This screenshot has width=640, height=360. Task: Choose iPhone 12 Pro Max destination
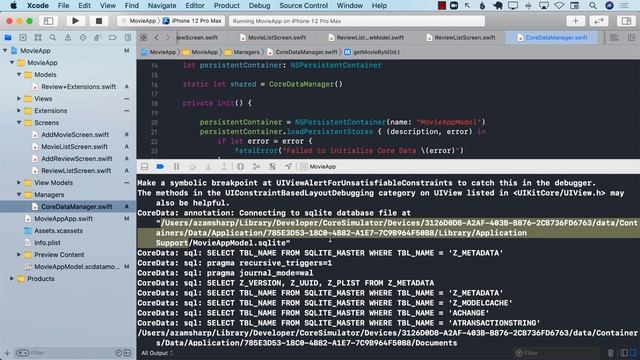pos(193,21)
